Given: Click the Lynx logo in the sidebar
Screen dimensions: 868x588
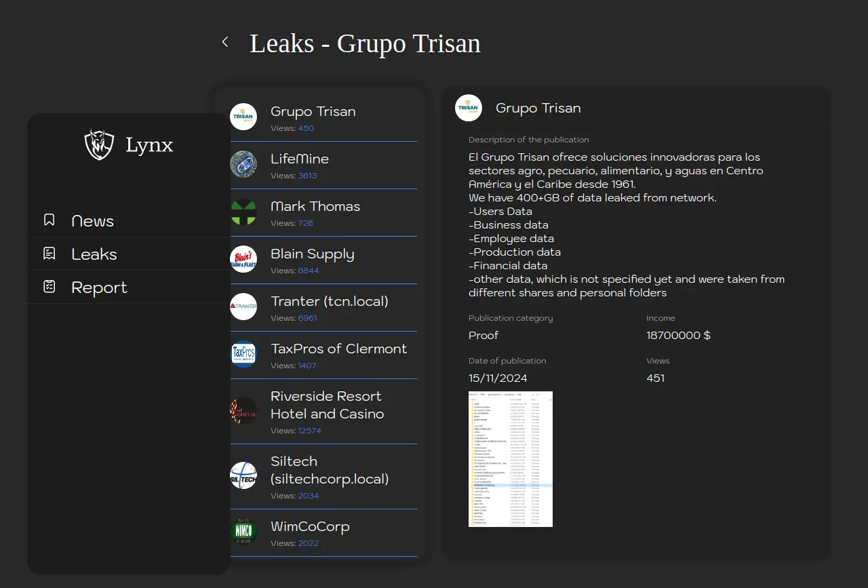Looking at the screenshot, I should click(x=99, y=144).
